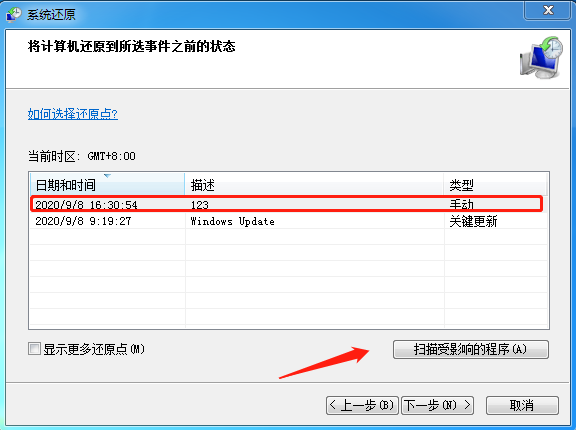Click the 手动 type cell
Screen dimensions: 576x430
tap(461, 205)
